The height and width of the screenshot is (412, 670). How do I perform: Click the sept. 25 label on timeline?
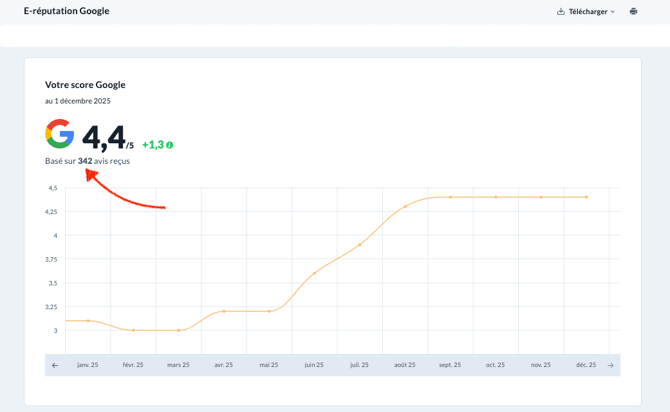coord(450,365)
